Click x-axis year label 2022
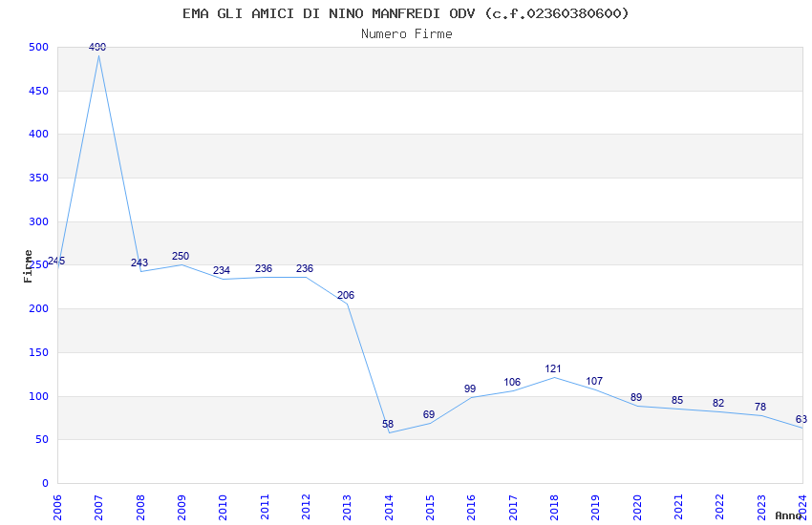The height and width of the screenshot is (525, 812). [x=720, y=508]
